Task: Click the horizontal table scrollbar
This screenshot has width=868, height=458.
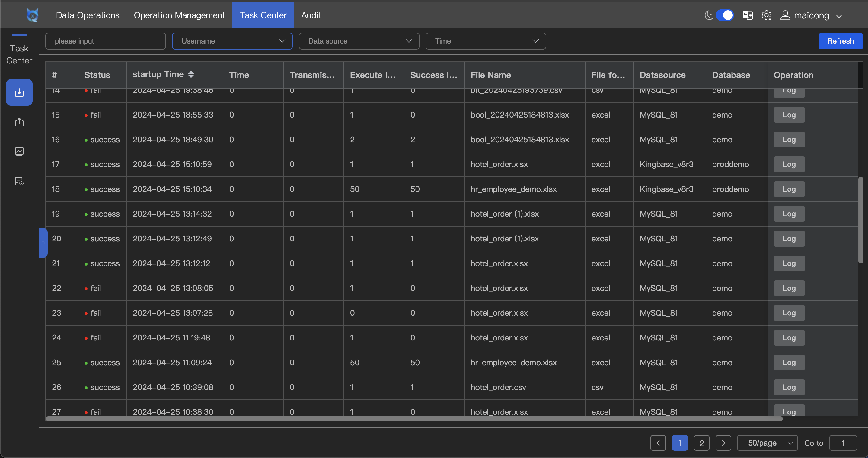Action: point(414,418)
